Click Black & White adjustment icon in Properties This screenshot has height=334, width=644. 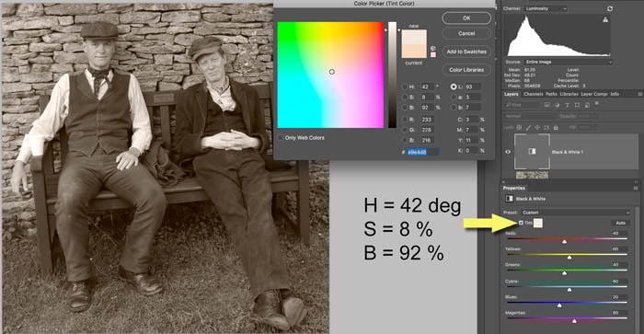click(510, 199)
